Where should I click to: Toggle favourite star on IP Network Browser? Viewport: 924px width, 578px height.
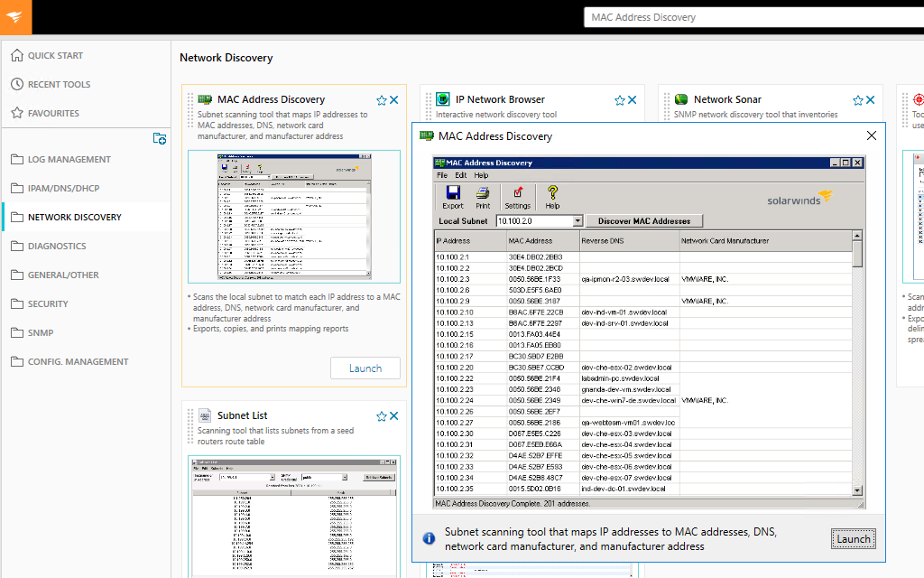tap(620, 100)
